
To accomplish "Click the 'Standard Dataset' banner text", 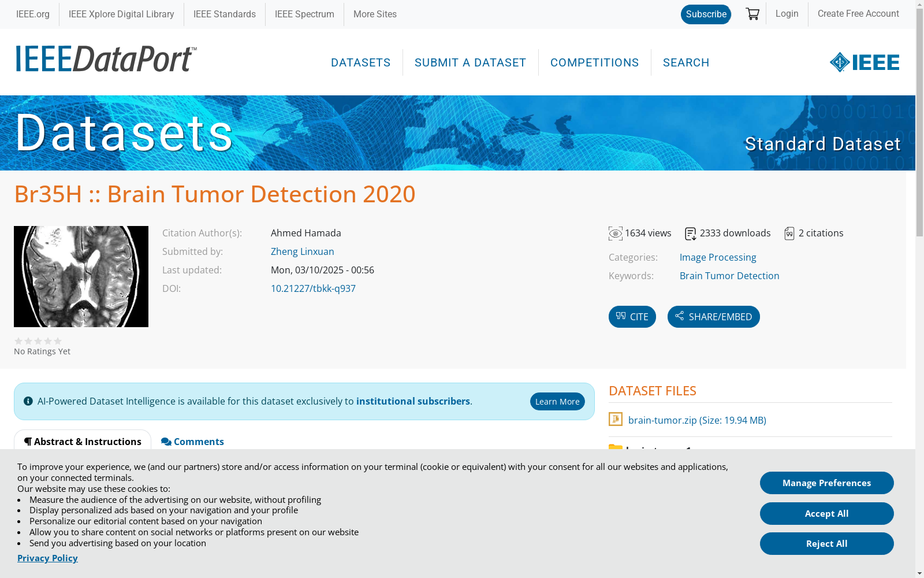I will [x=822, y=144].
